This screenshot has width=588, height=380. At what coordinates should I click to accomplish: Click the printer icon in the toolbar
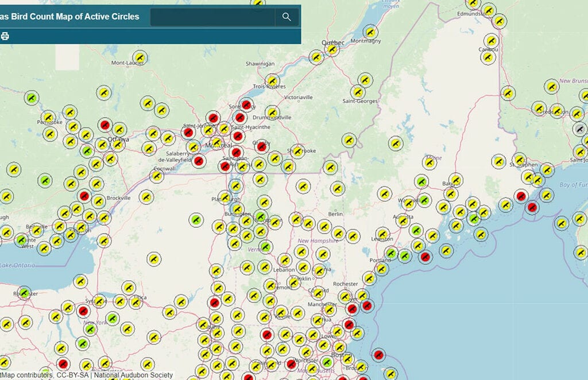5,36
